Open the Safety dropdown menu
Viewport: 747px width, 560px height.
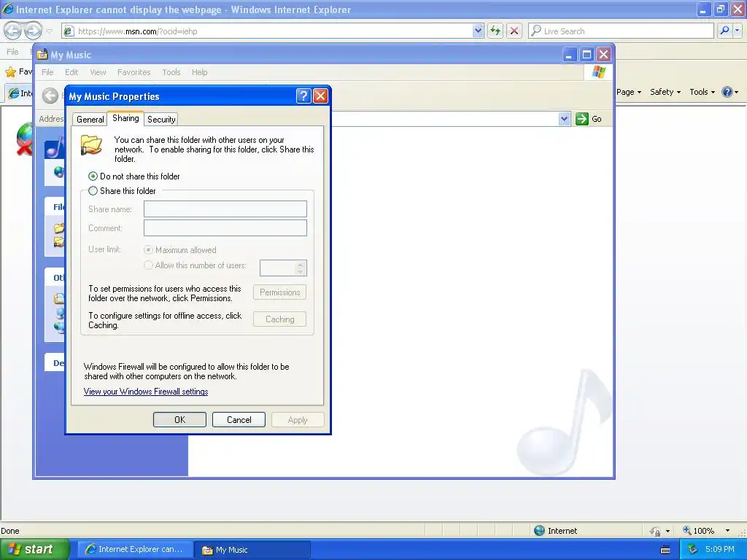coord(665,92)
